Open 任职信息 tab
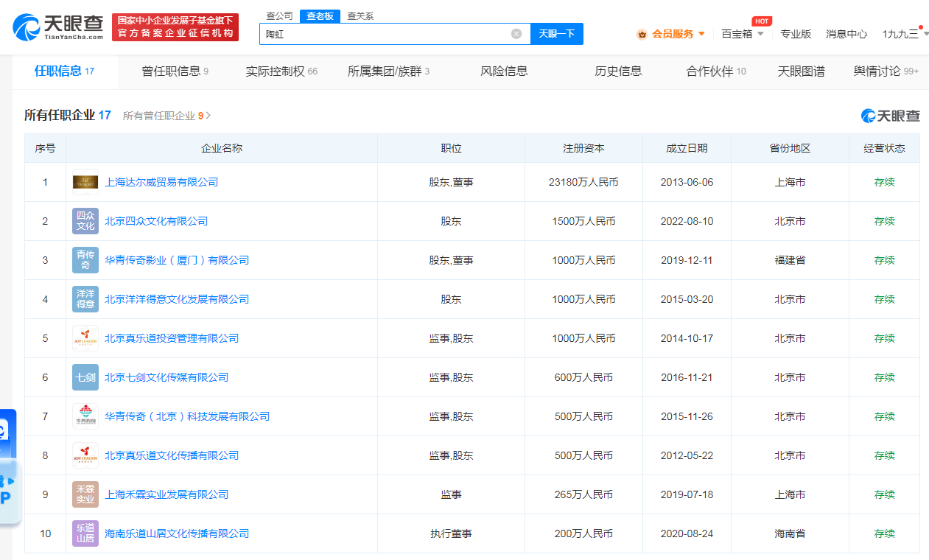Screen dimensions: 929x560 click(64, 71)
